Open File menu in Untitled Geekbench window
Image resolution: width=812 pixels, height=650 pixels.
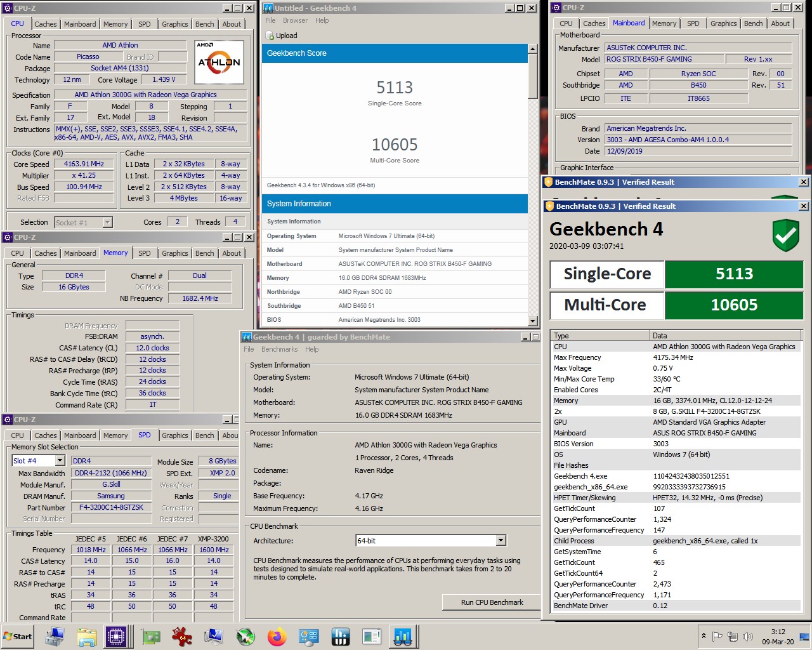(x=270, y=20)
